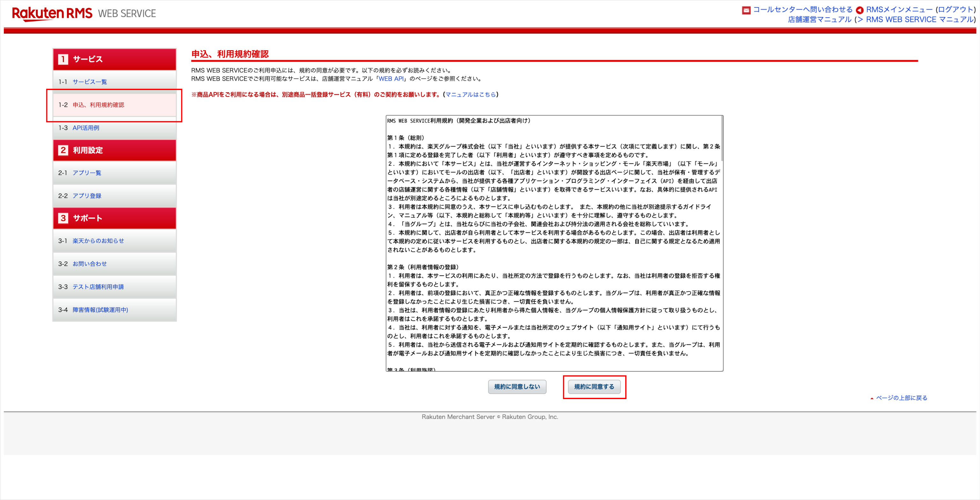Click the call center envelope icon

[x=746, y=10]
